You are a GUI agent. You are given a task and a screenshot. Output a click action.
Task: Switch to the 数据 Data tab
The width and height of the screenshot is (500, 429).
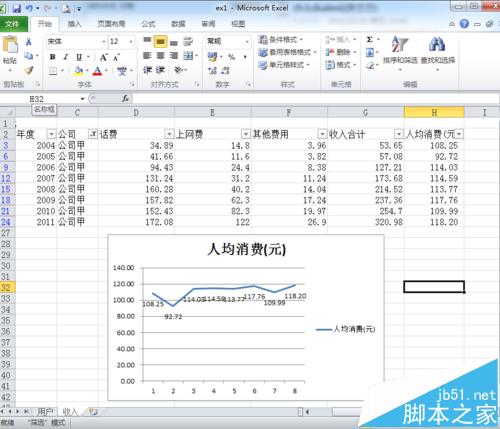pyautogui.click(x=178, y=24)
